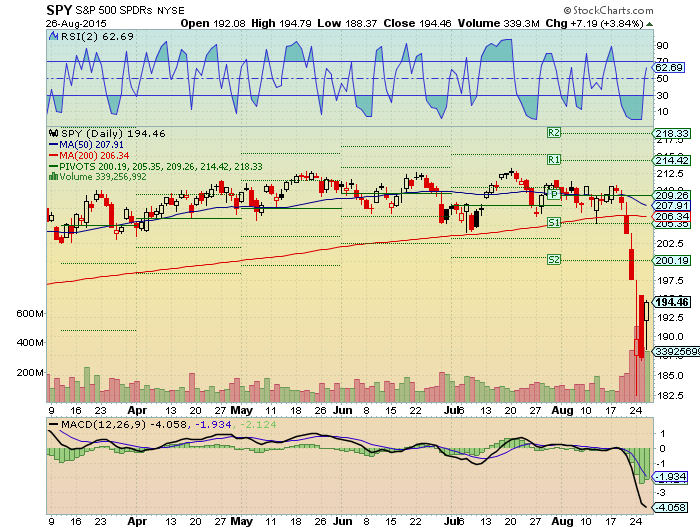Click the volume bars icon in the legend
Viewport: 700px width, 530px height.
pos(54,176)
